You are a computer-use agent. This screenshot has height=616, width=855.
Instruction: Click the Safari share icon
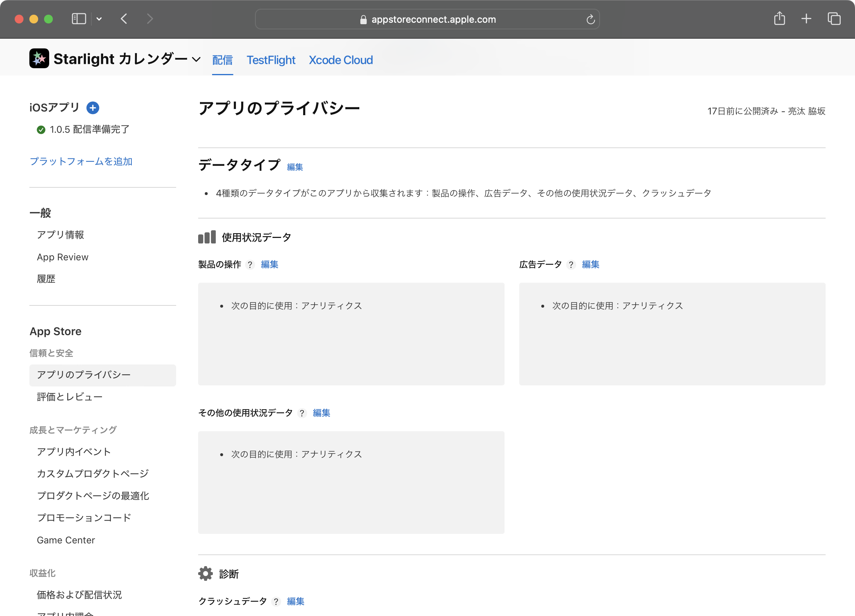pos(779,19)
